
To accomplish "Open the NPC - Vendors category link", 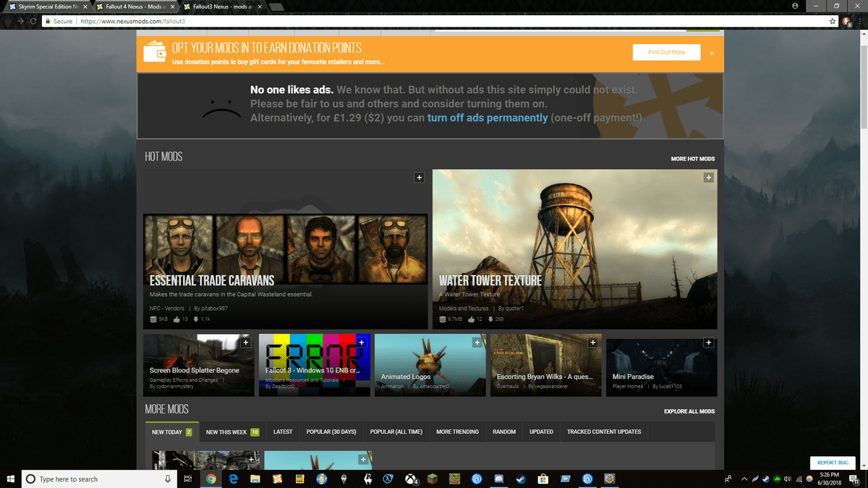I will pyautogui.click(x=168, y=309).
